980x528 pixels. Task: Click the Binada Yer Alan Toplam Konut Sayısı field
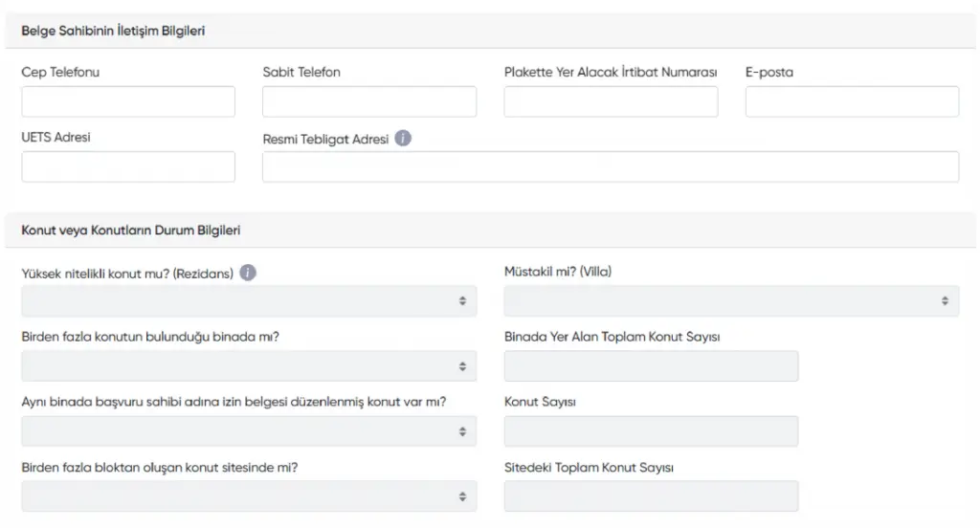pos(651,366)
